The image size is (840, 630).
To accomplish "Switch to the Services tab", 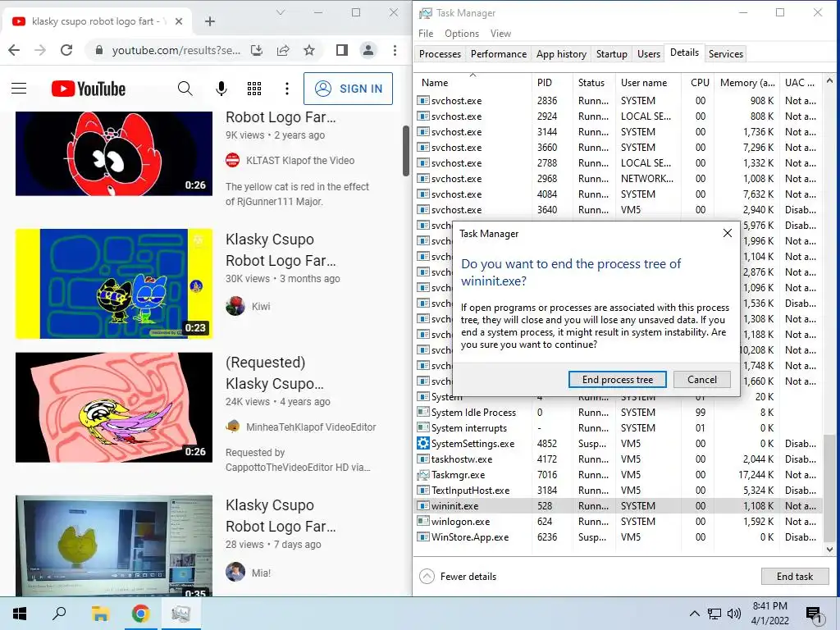I will pyautogui.click(x=725, y=54).
